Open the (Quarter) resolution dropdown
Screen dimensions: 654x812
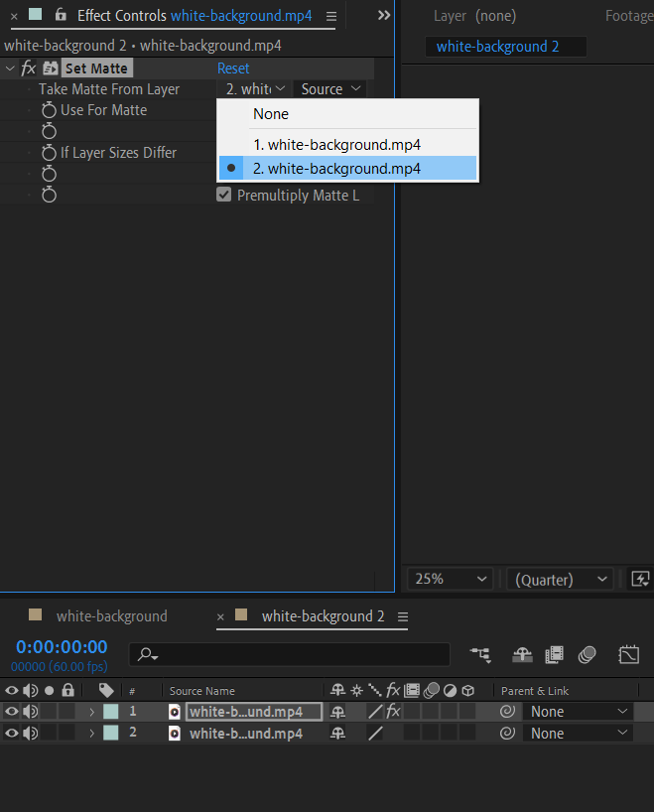(560, 579)
